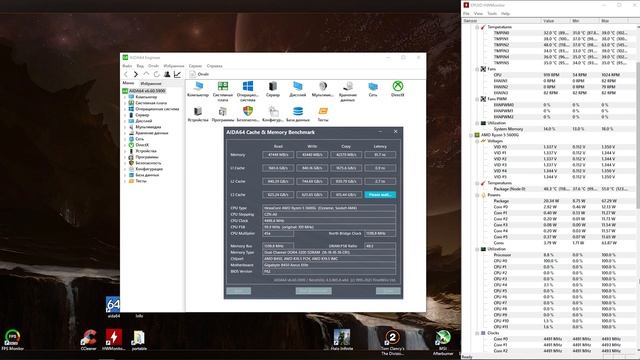Viewport: 640px width, 360px height.
Task: Click the Start Benchmark button in benchmark dialog
Action: tap(313, 291)
